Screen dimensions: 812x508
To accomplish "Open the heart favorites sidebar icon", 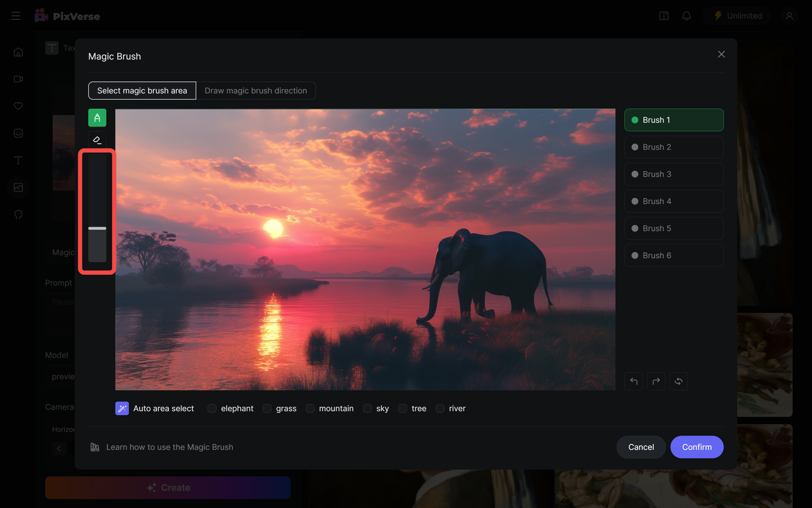I will [18, 106].
